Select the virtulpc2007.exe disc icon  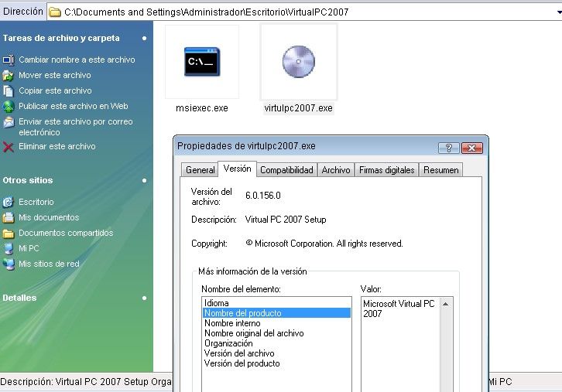[299, 62]
